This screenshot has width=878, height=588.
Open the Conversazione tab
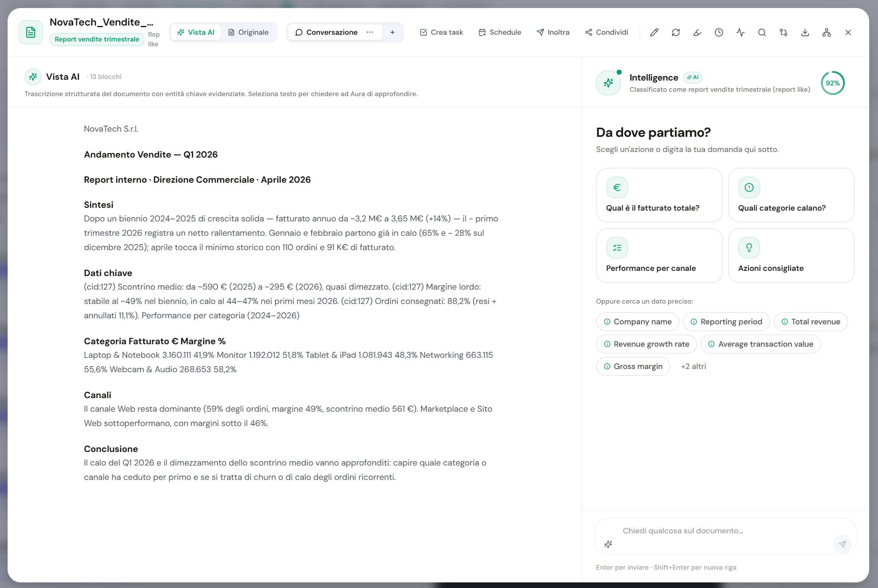coord(327,32)
